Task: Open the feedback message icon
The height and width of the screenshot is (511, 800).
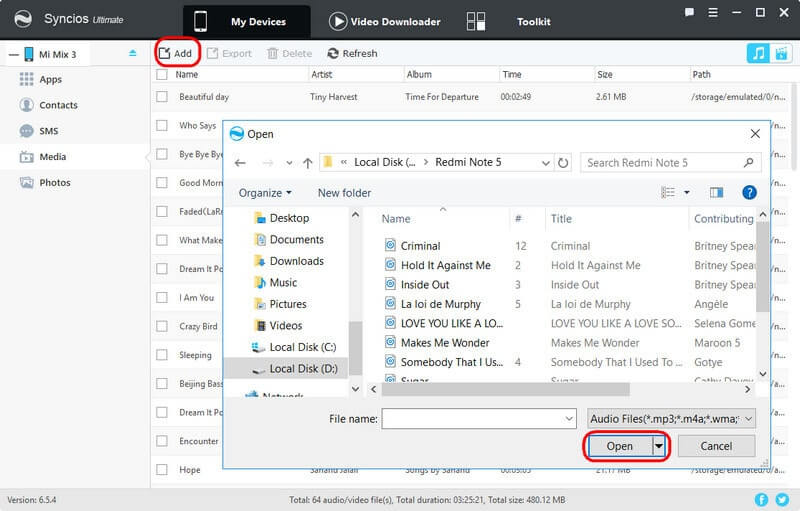Action: [x=689, y=12]
